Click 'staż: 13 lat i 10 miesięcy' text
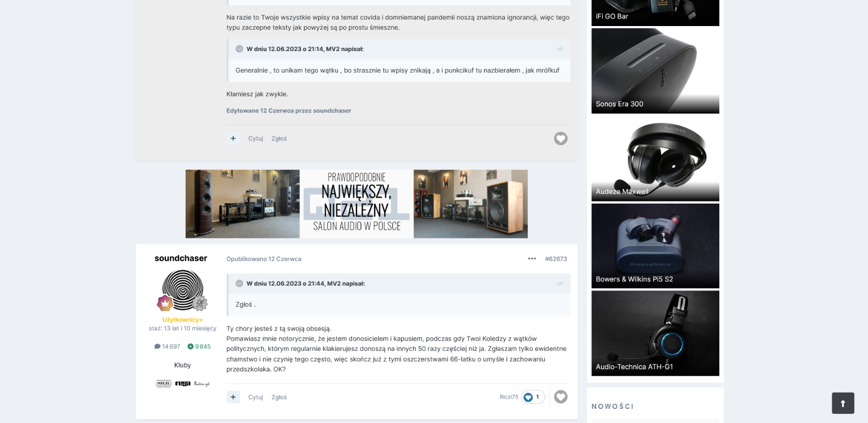The image size is (868, 423). pos(183,329)
